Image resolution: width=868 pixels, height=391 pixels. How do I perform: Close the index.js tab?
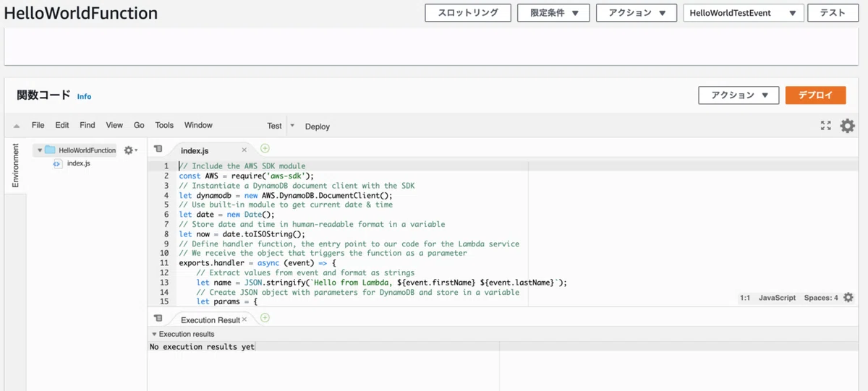(244, 150)
